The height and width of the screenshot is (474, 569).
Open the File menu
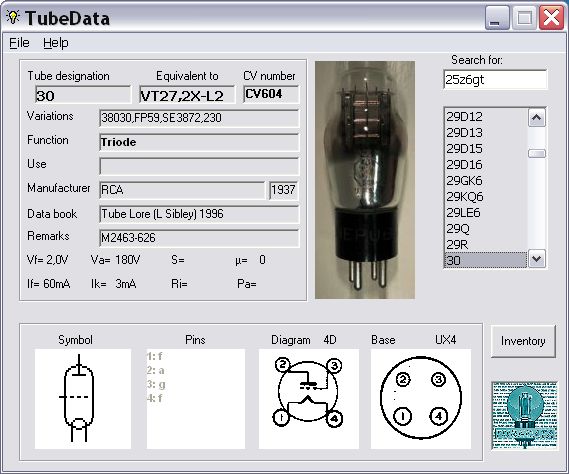click(19, 43)
